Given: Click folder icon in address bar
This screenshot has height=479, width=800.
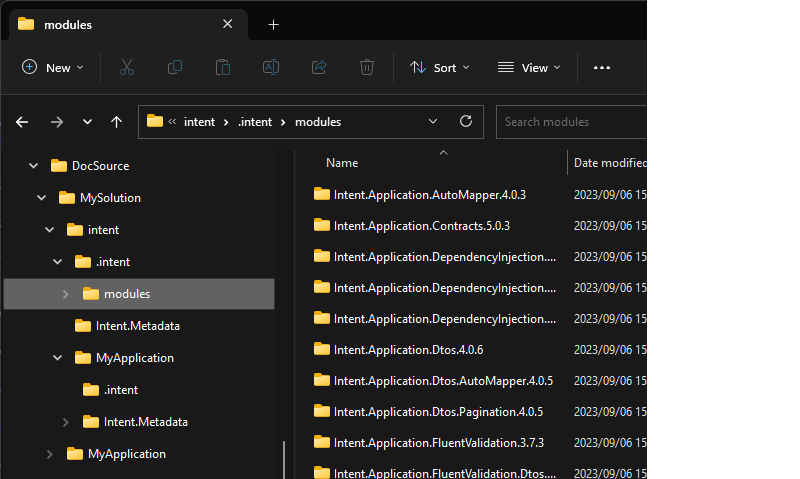Looking at the screenshot, I should (x=155, y=121).
